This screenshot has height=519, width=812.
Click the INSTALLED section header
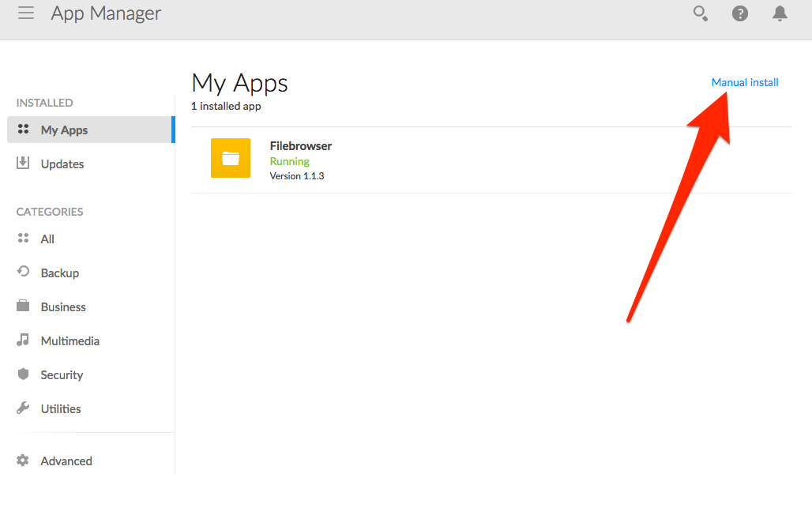[44, 103]
